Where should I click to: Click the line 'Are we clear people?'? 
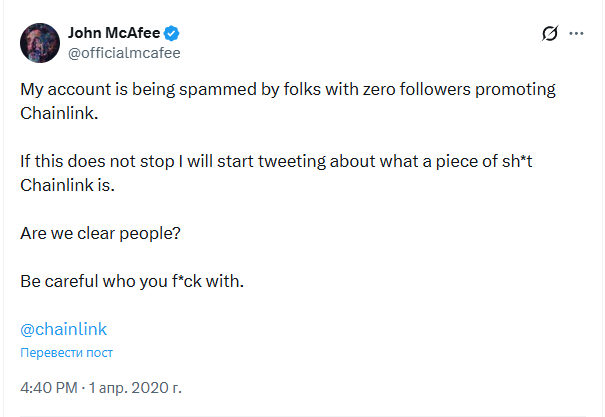pyautogui.click(x=97, y=233)
